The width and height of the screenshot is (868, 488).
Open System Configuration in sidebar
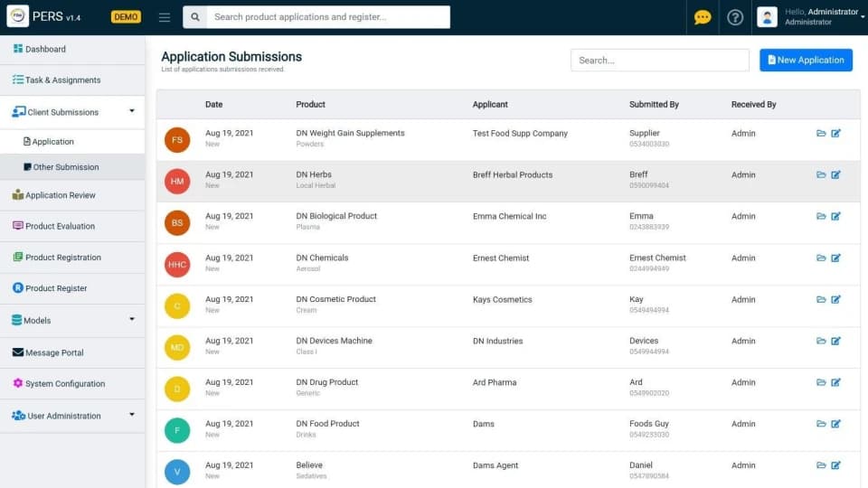click(72, 383)
